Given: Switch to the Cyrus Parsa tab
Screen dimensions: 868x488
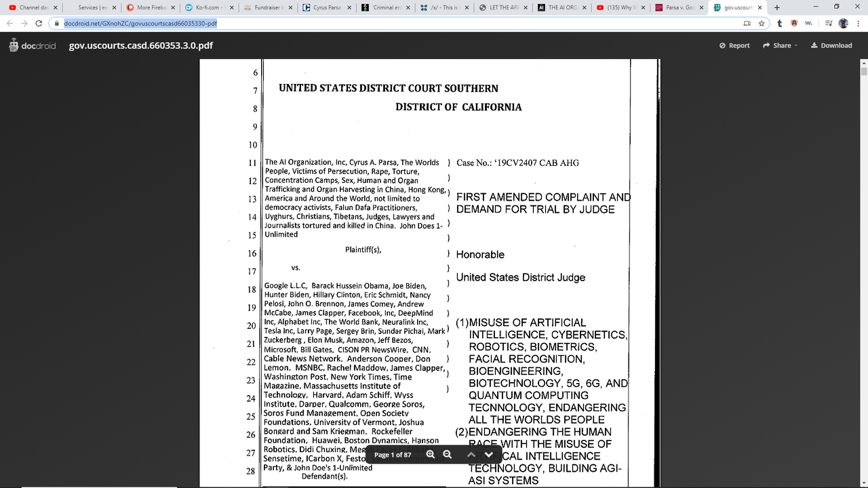Looking at the screenshot, I should pyautogui.click(x=323, y=7).
